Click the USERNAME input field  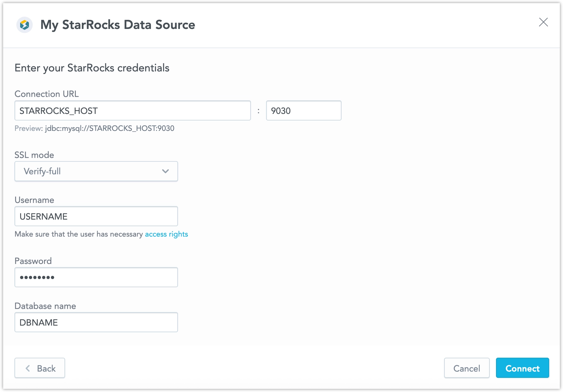point(96,216)
